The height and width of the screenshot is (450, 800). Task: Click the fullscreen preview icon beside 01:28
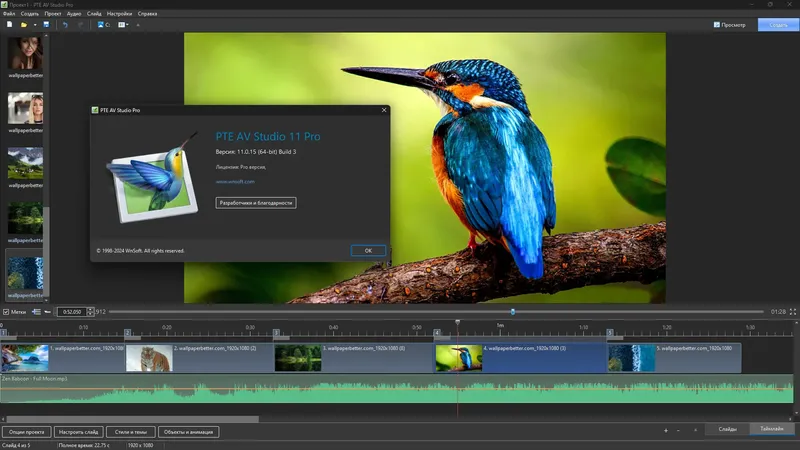[x=792, y=311]
